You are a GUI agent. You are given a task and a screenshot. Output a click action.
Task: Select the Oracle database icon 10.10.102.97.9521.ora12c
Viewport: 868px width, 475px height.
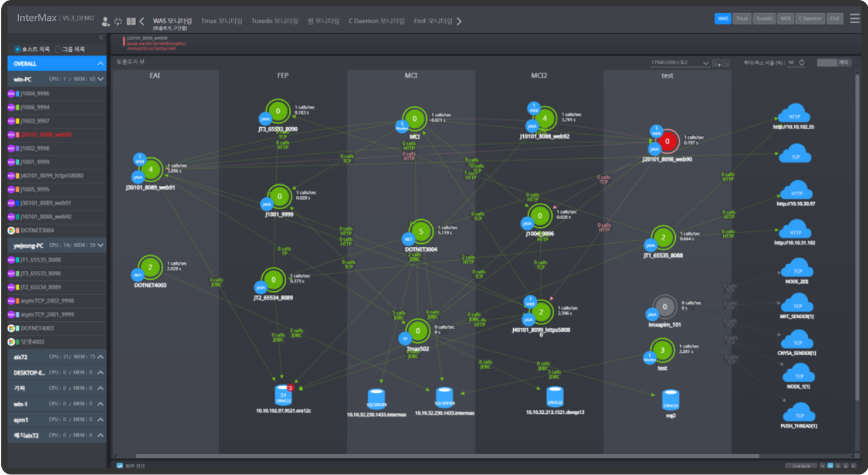pyautogui.click(x=284, y=396)
